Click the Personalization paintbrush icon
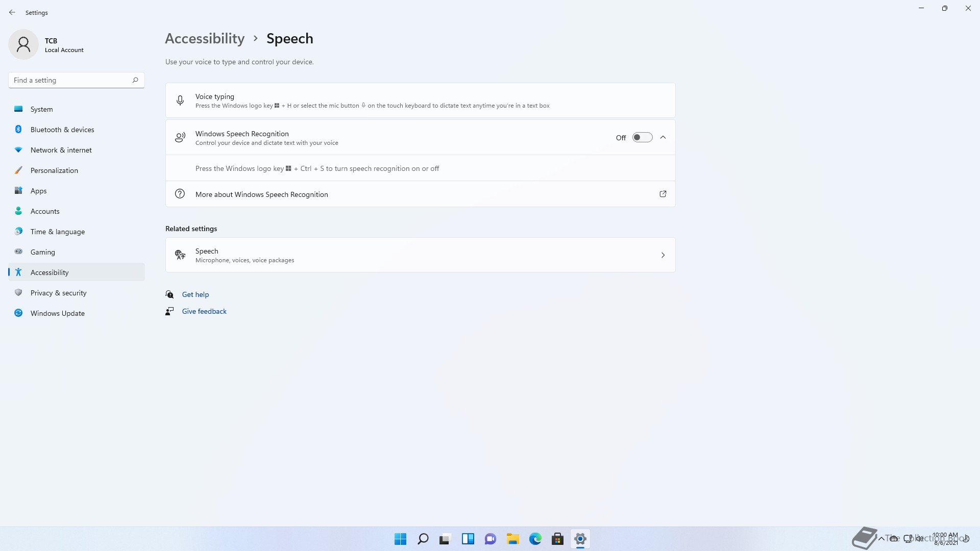Screen dimensions: 980x551 pyautogui.click(x=18, y=170)
